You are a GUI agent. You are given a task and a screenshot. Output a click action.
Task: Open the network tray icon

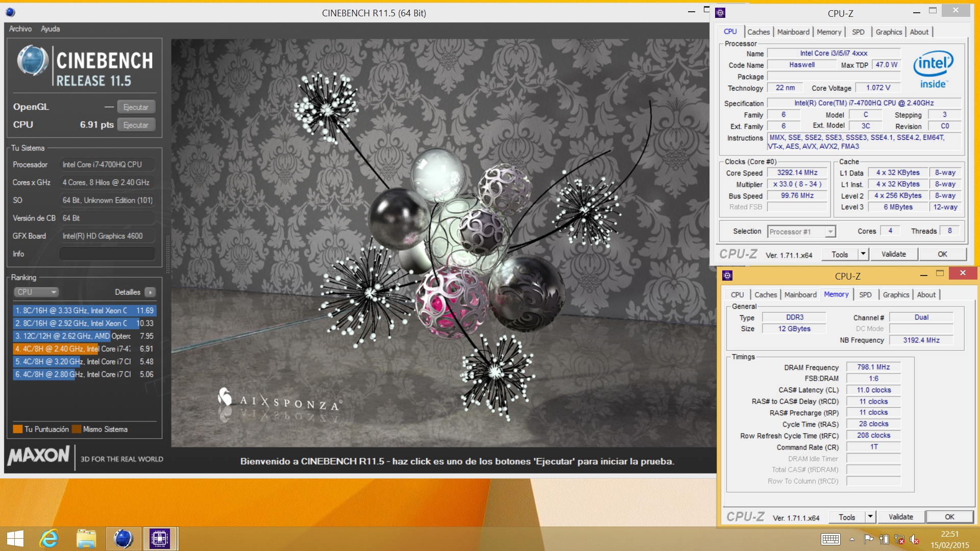899,539
